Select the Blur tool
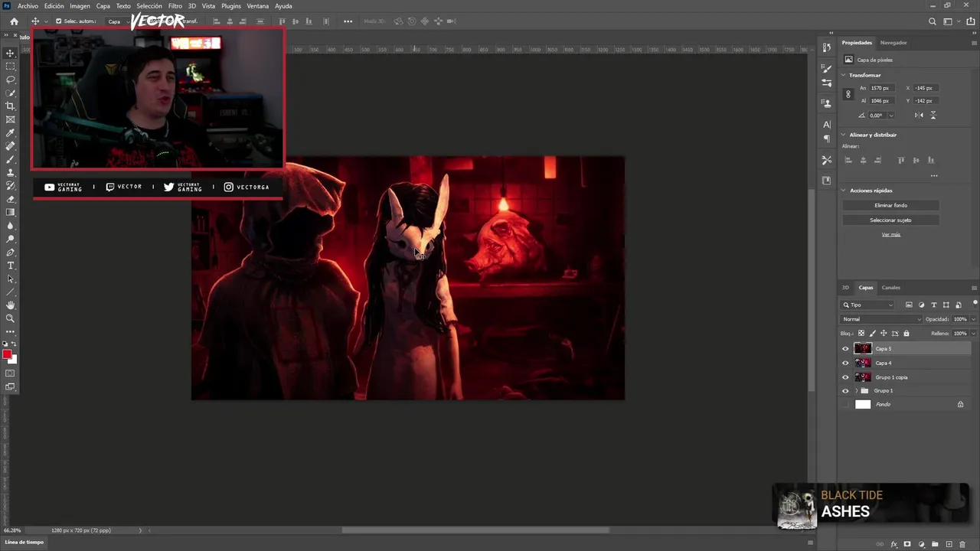Image resolution: width=980 pixels, height=551 pixels. pos(10,226)
